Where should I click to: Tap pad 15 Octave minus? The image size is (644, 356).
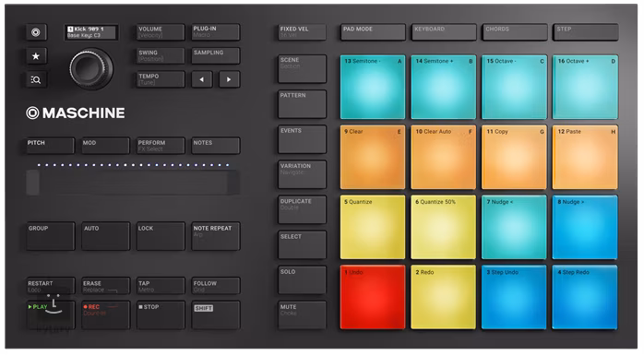514,87
